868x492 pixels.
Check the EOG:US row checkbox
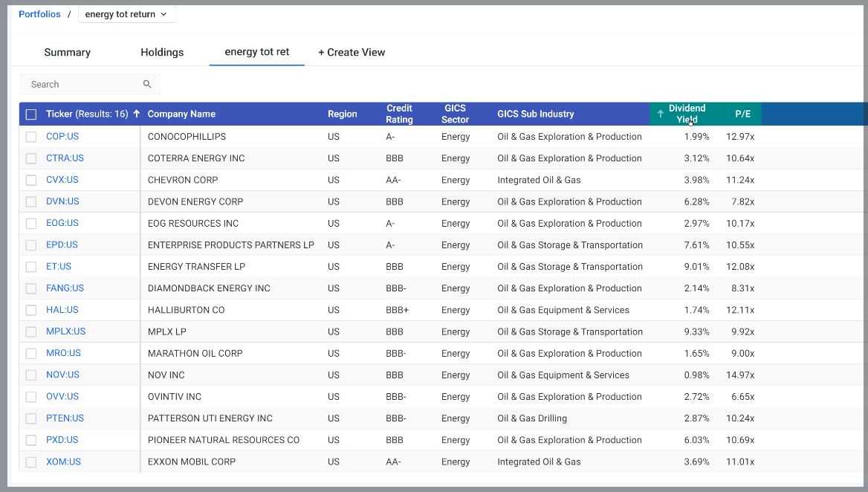pyautogui.click(x=31, y=223)
